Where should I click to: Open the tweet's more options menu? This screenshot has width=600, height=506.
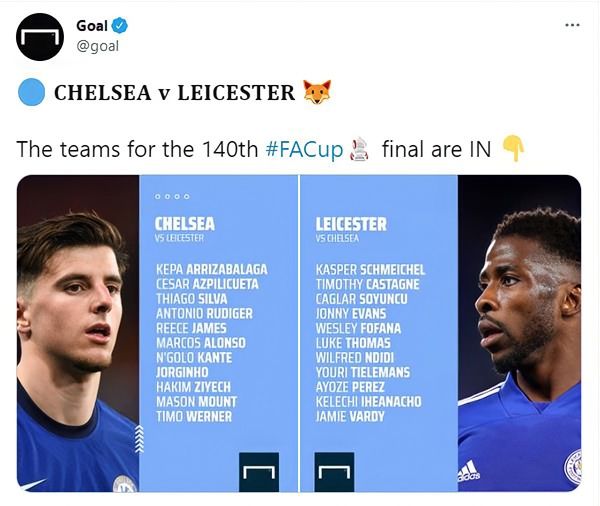click(571, 24)
